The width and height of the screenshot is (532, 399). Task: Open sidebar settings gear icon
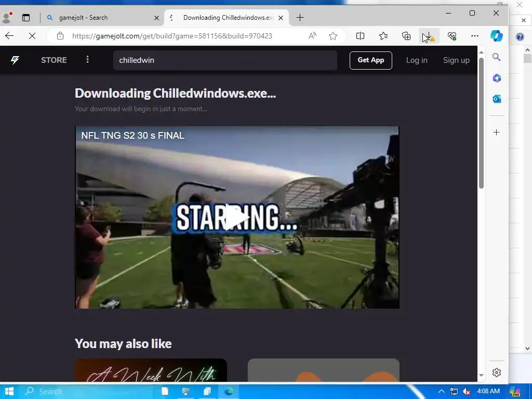[496, 373]
